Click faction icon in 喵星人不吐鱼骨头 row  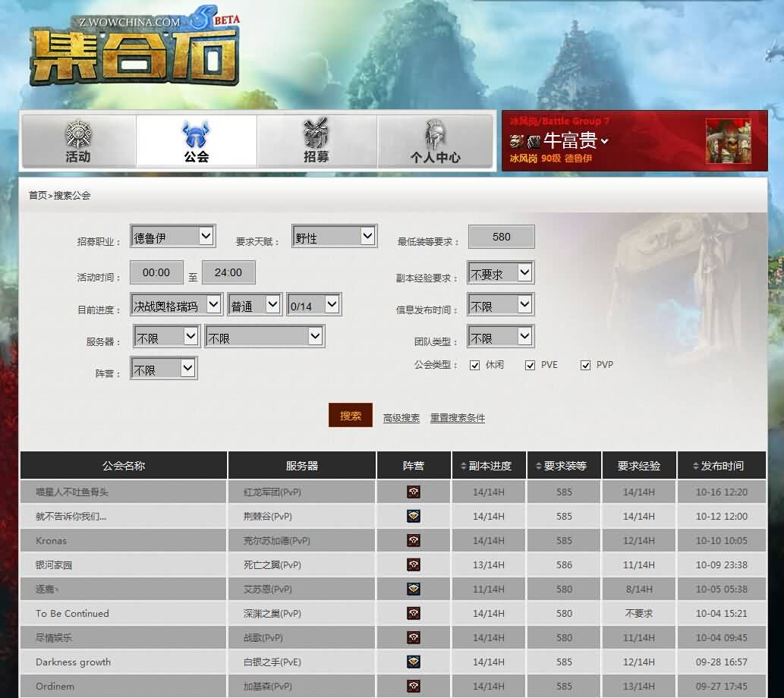pyautogui.click(x=414, y=492)
